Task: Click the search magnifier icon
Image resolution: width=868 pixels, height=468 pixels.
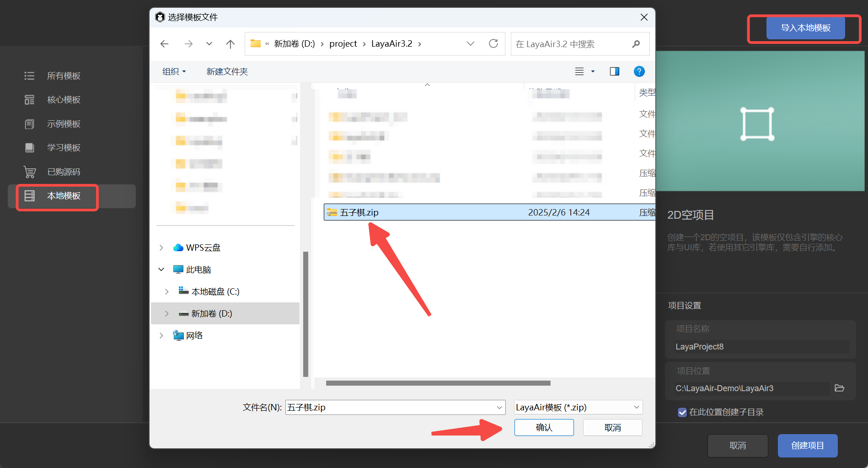Action: click(x=636, y=44)
